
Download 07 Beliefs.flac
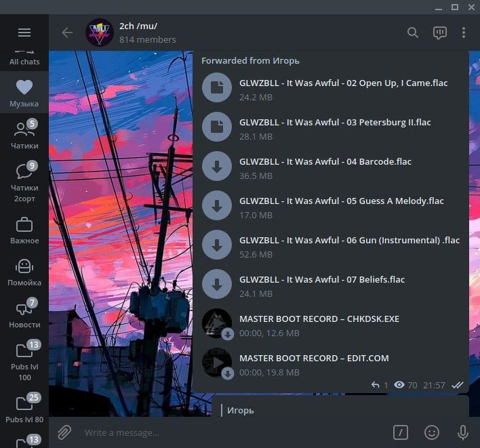click(x=217, y=284)
